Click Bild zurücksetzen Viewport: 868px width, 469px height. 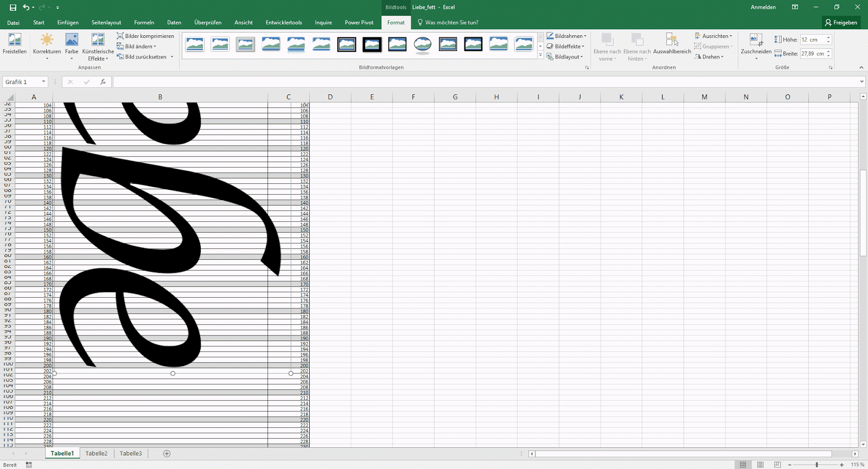click(145, 56)
